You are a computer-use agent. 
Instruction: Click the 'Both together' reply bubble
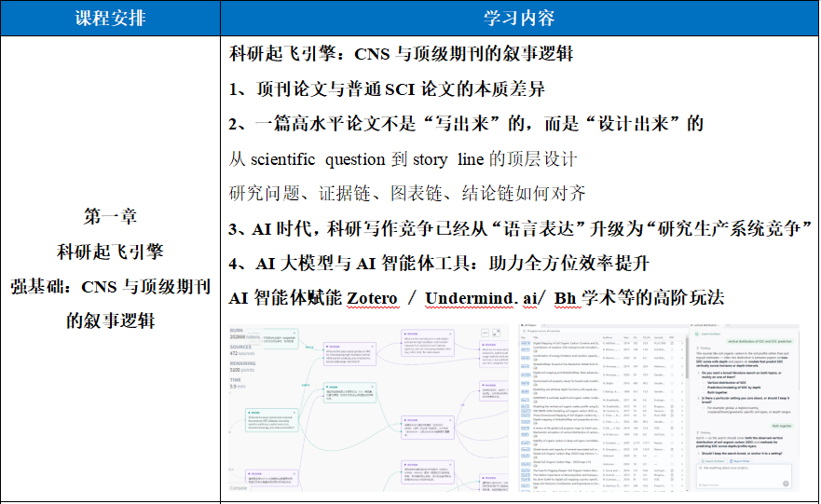point(782,426)
